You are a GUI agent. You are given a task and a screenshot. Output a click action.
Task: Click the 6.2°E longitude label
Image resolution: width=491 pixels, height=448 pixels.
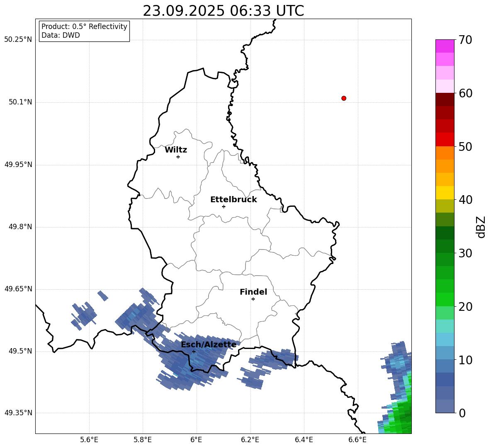click(x=250, y=440)
